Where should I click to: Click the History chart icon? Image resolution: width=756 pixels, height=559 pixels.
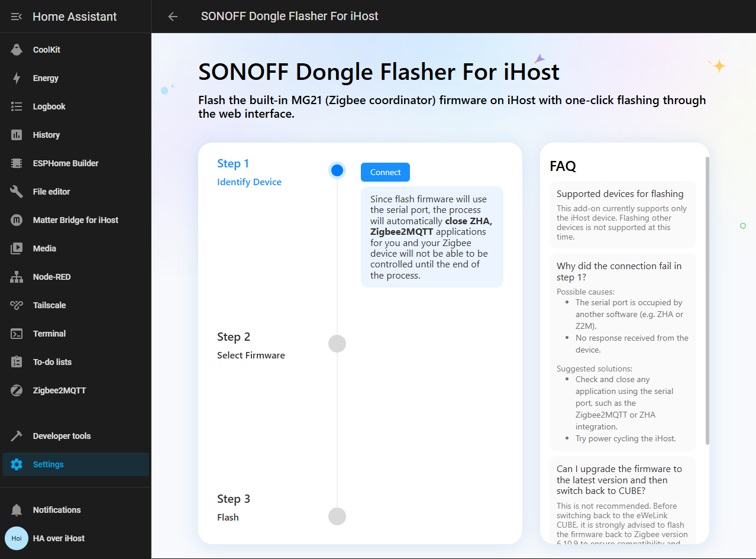[17, 135]
